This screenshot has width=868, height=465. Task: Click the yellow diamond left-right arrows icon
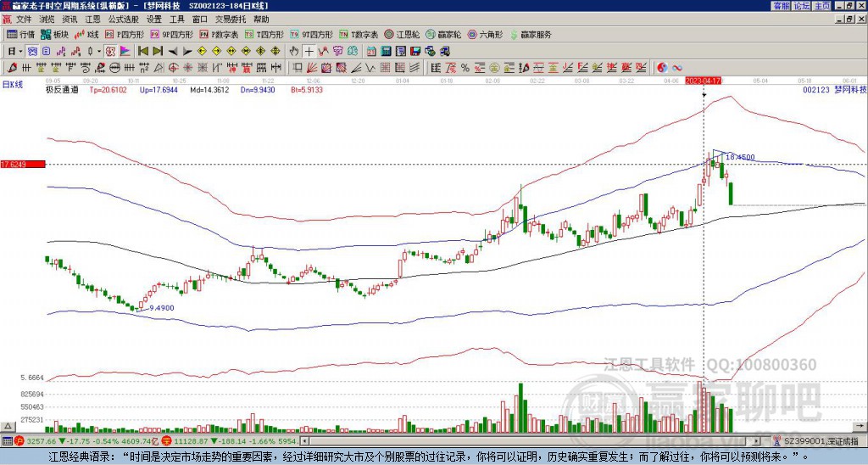231,51
